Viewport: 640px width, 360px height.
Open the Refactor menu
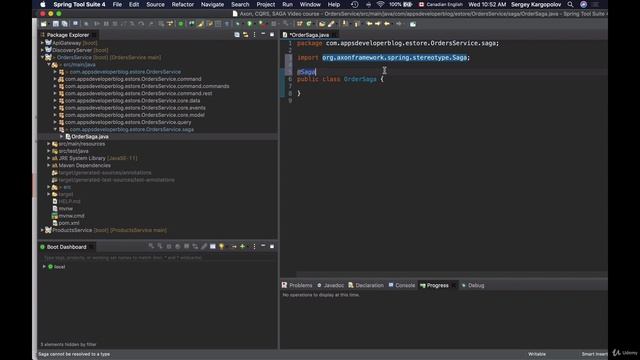pyautogui.click(x=182, y=4)
